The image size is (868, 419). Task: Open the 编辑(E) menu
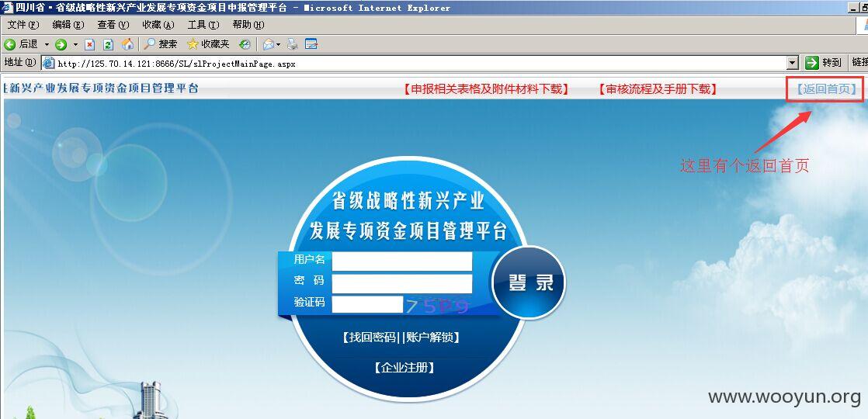click(68, 25)
